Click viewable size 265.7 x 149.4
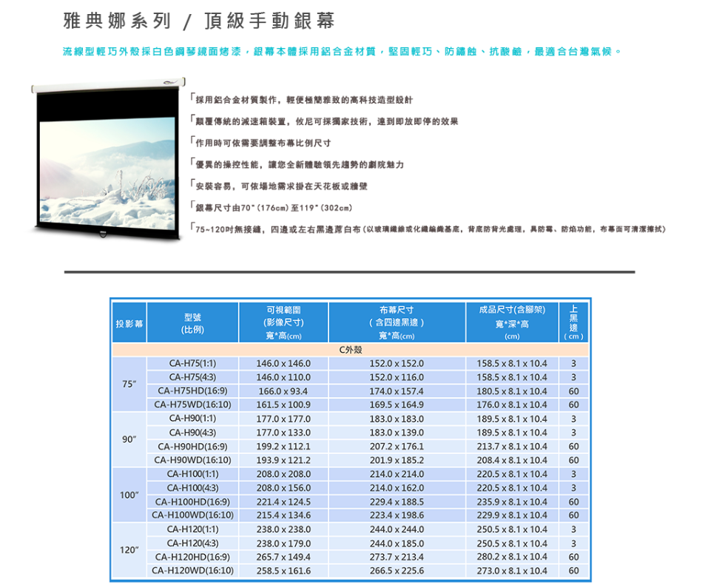The image size is (725, 588). click(283, 557)
